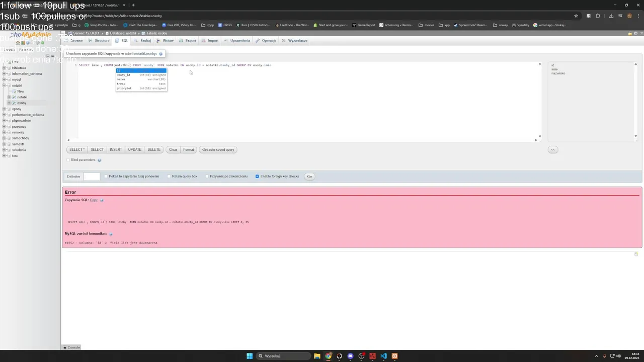
Task: Click the Windows Start button
Action: [250, 356]
